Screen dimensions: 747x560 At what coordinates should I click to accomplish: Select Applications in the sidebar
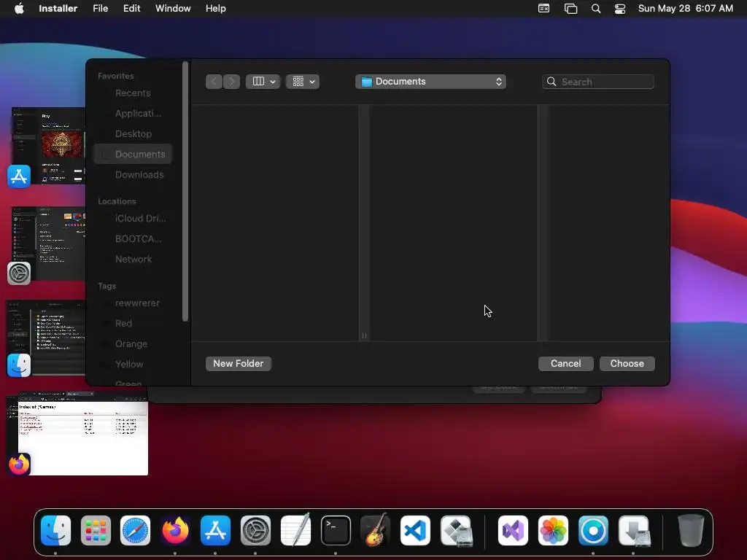(133, 113)
